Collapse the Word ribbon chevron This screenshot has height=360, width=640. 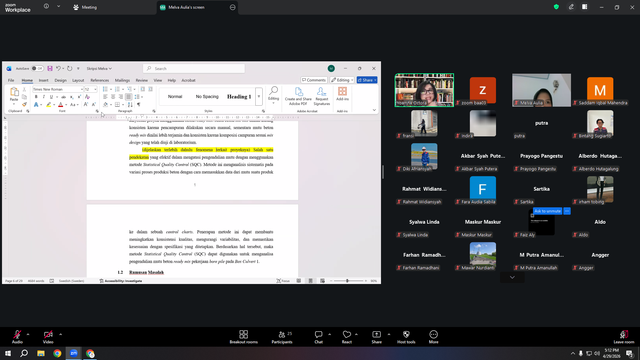pyautogui.click(x=374, y=110)
